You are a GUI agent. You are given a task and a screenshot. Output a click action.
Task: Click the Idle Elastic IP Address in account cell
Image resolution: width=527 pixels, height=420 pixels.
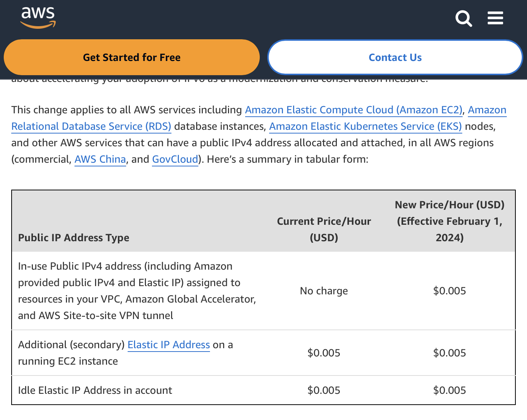(x=95, y=390)
